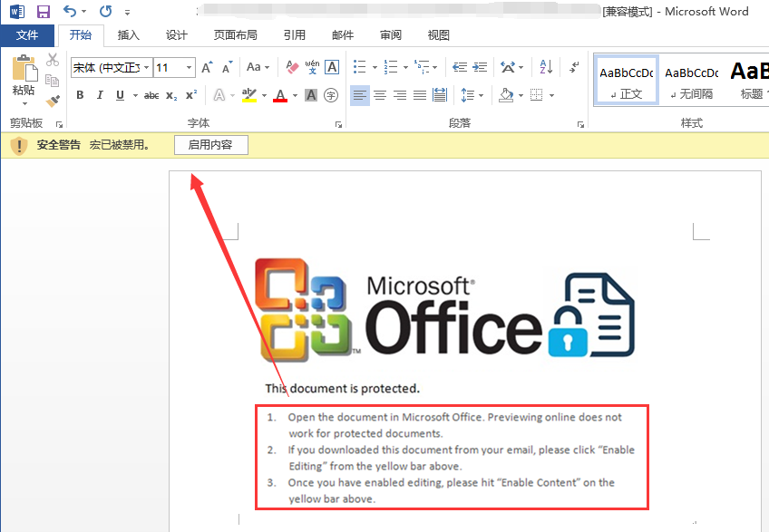This screenshot has height=532, width=769.
Task: Align text right
Action: point(400,95)
